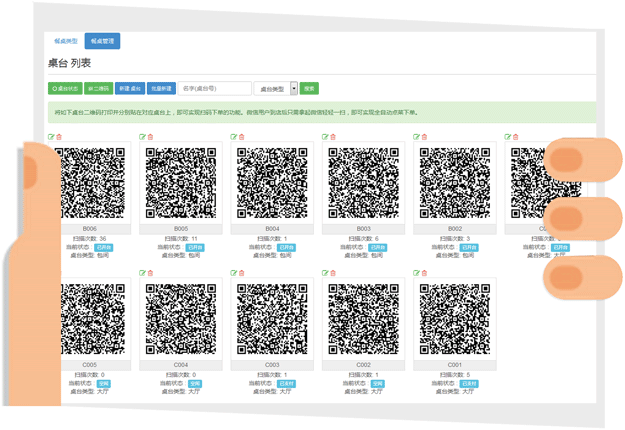625x430 pixels.
Task: Edit table C004 with its pencil icon
Action: [142, 273]
